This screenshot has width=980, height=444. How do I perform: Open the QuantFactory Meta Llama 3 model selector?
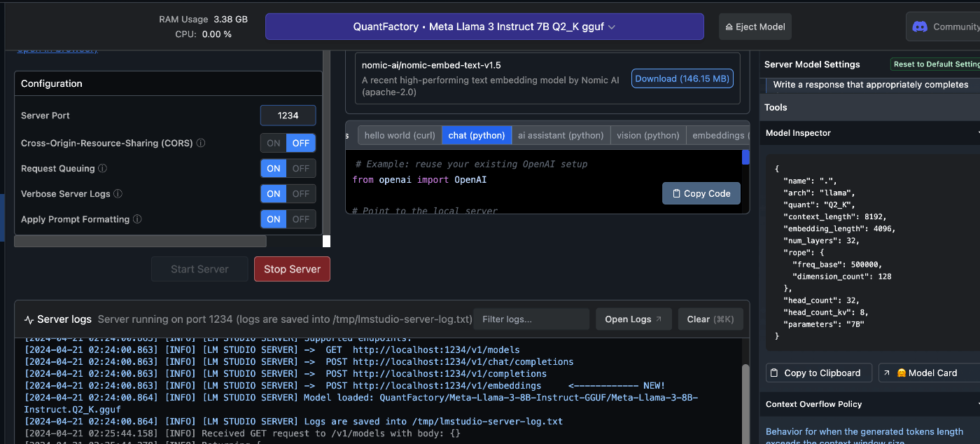point(484,27)
